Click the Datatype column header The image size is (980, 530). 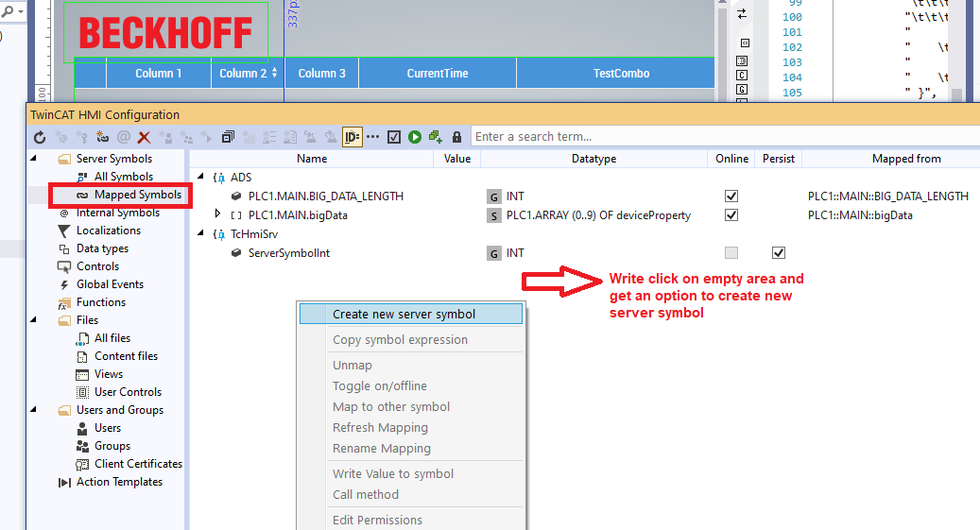tap(593, 159)
